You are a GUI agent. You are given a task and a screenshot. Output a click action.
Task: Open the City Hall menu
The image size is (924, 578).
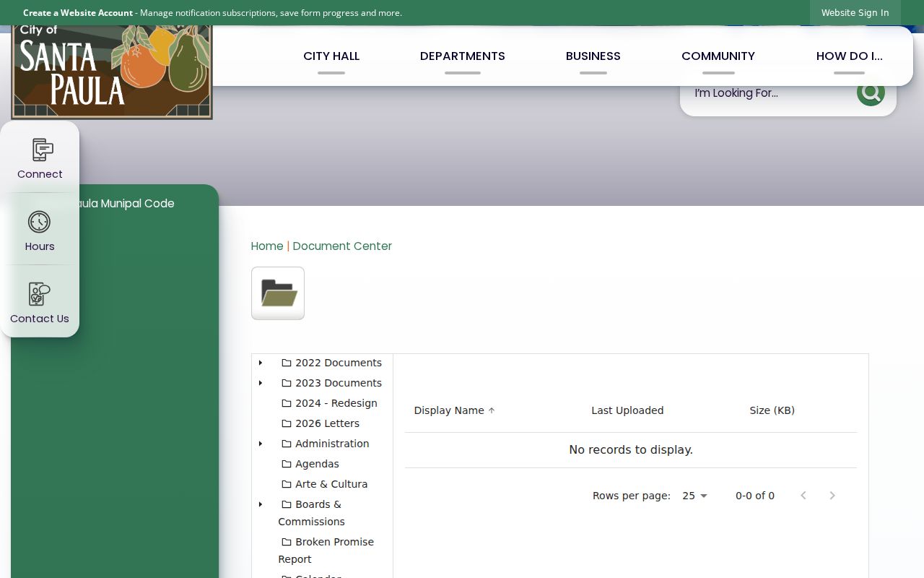pyautogui.click(x=331, y=56)
